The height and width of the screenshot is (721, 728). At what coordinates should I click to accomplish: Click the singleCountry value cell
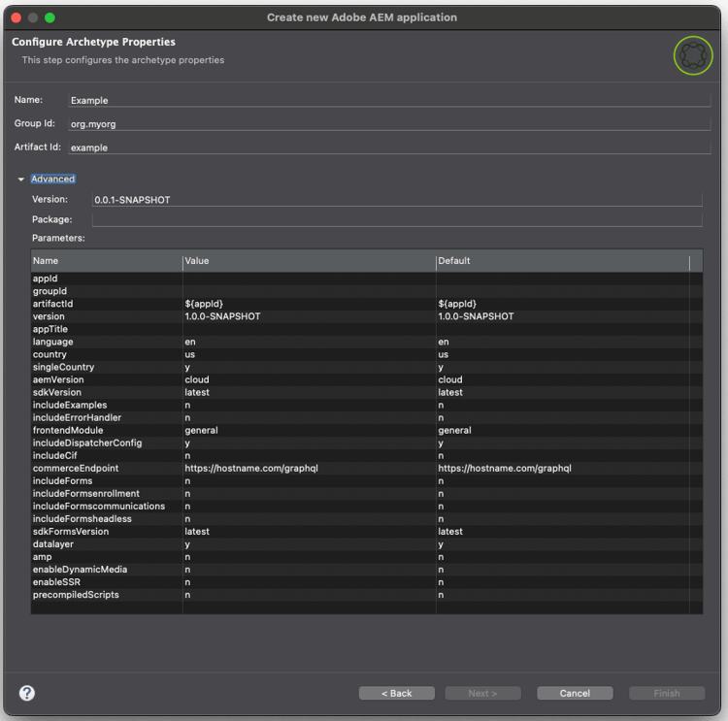pyautogui.click(x=310, y=367)
